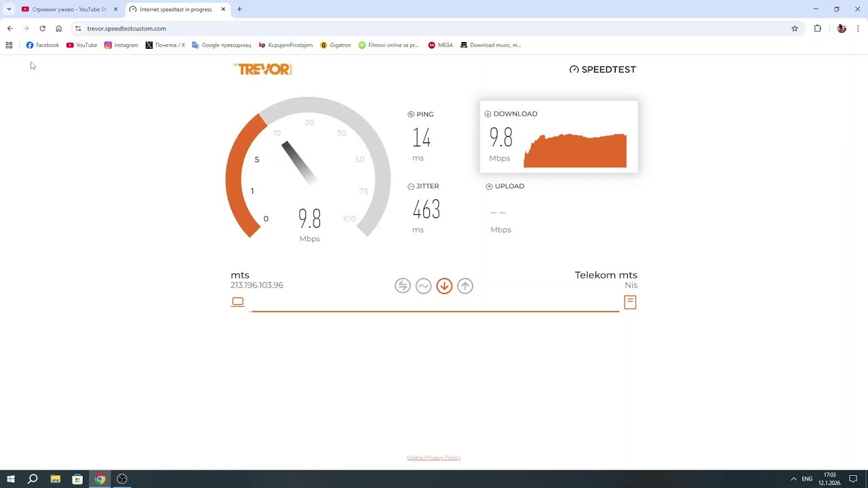Click the laptop client icon under mts

point(237,302)
